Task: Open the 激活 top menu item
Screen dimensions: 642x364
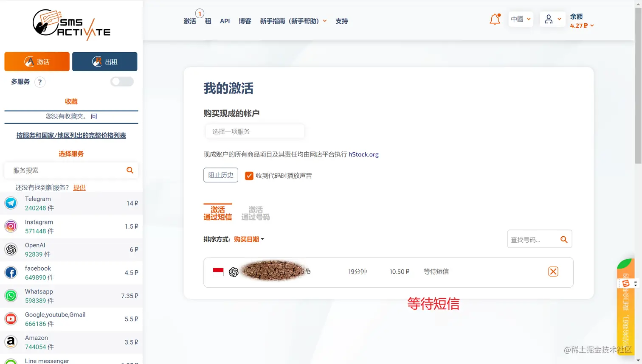Action: (190, 21)
